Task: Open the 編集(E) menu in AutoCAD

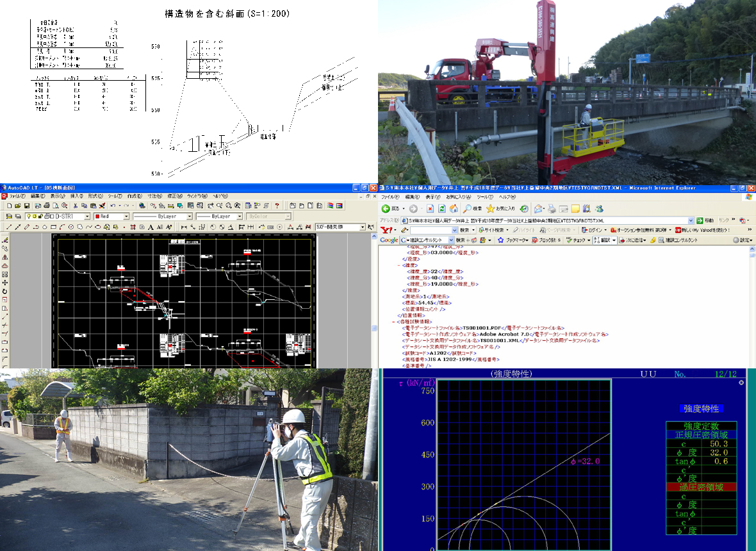Action: coord(38,196)
